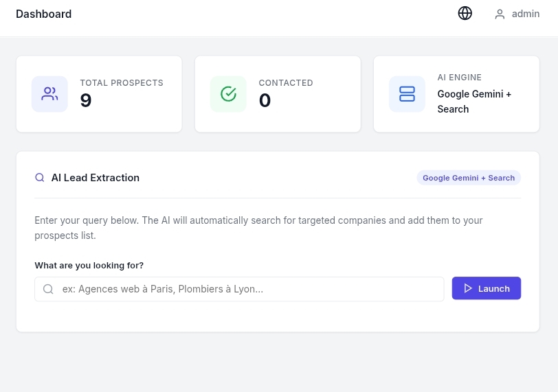Screen dimensions: 558x392
Task: Click the AI Lead Extraction heading
Action: 96,178
